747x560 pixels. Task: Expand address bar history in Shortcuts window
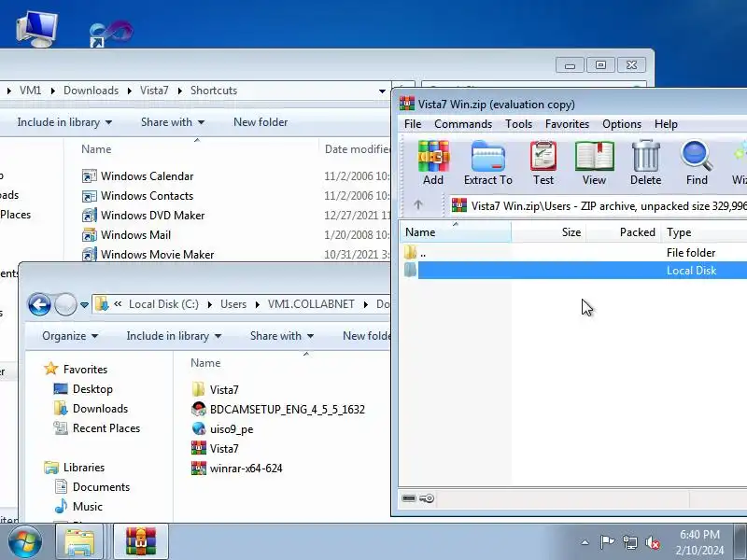(x=382, y=91)
